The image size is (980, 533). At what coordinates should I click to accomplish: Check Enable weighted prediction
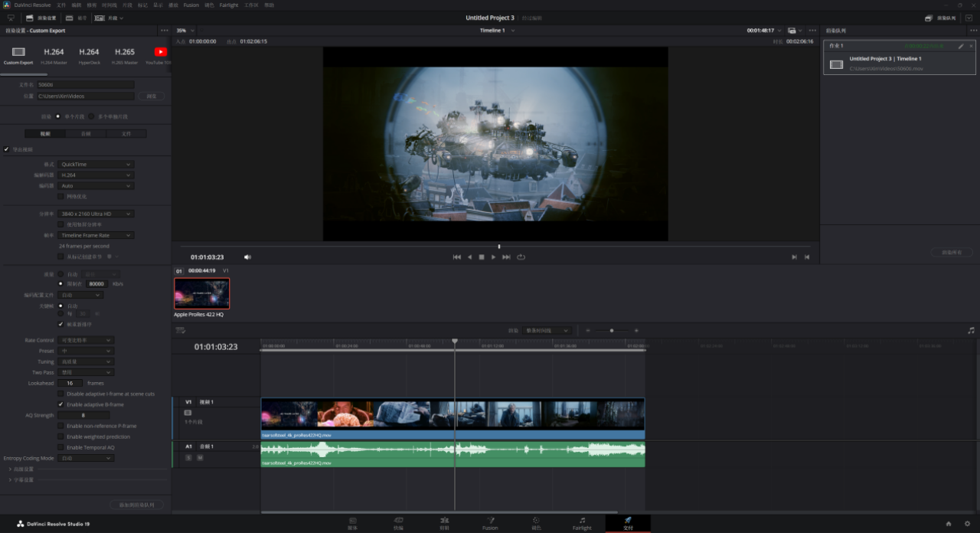60,437
